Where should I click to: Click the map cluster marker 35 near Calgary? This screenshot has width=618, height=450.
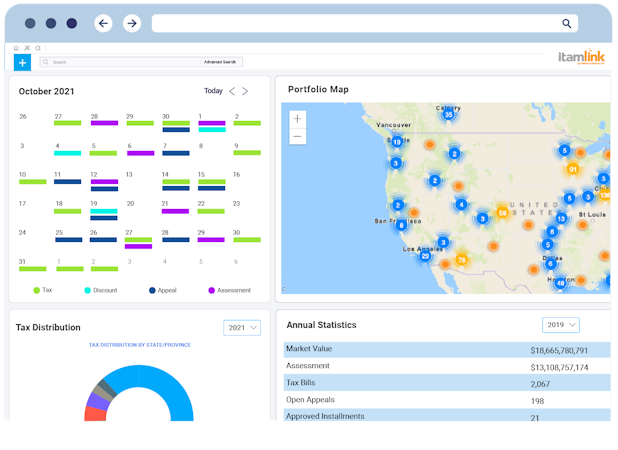click(x=448, y=115)
